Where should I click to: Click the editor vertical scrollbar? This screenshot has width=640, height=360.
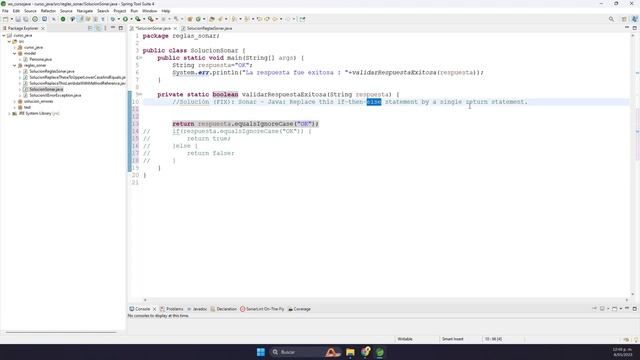(x=633, y=164)
